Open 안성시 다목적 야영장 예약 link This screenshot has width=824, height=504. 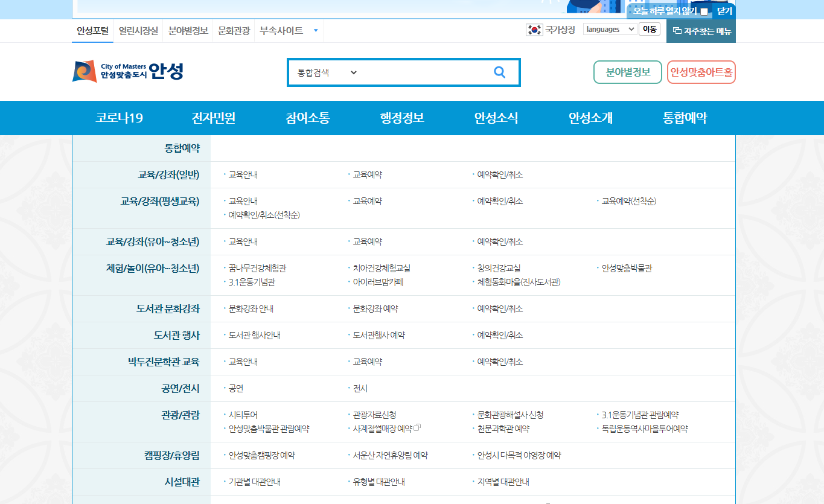[519, 455]
